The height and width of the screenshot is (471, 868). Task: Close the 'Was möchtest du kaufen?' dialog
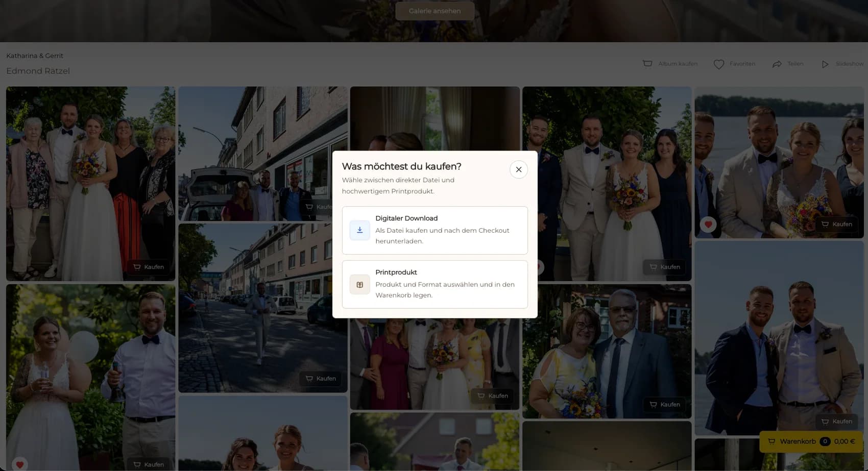(x=518, y=169)
